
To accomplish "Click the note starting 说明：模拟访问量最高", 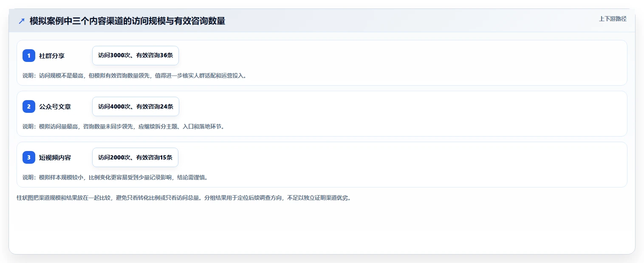I will pos(123,126).
